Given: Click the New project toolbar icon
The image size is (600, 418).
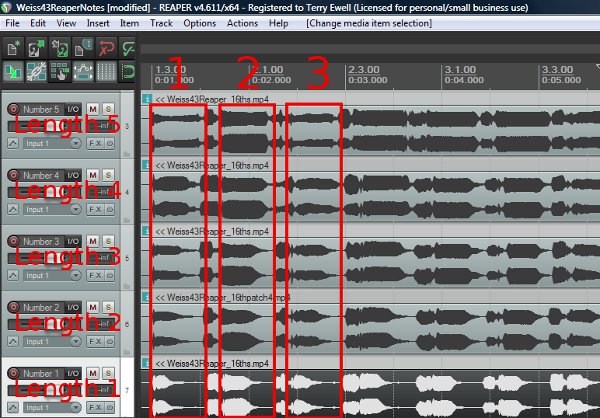Looking at the screenshot, I should [13, 48].
